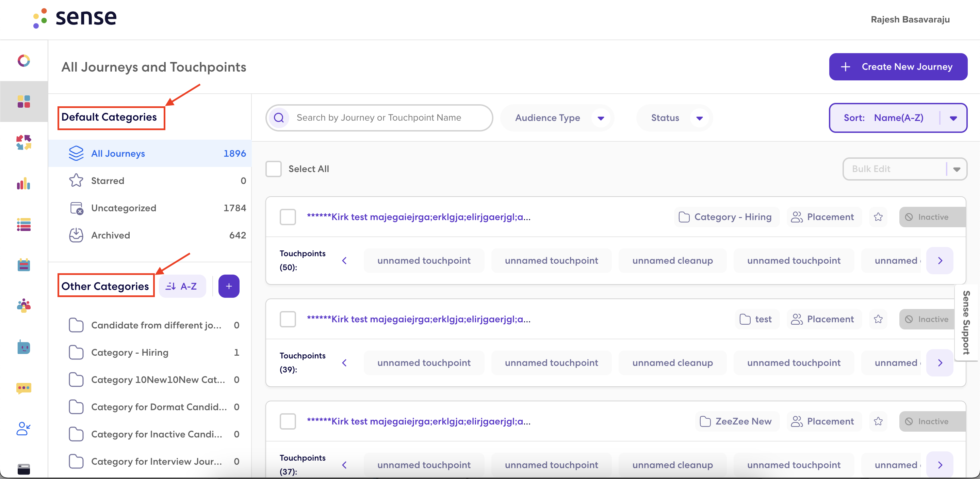Image resolution: width=980 pixels, height=479 pixels.
Task: Open the Sort Name(A-Z) dropdown
Action: (x=898, y=118)
